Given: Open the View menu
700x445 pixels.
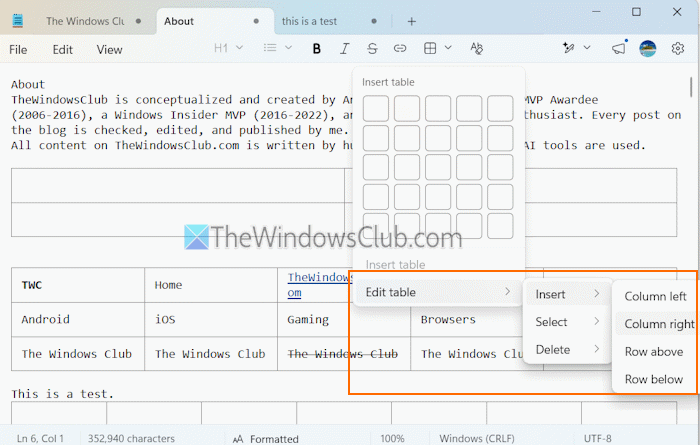Looking at the screenshot, I should pos(109,50).
